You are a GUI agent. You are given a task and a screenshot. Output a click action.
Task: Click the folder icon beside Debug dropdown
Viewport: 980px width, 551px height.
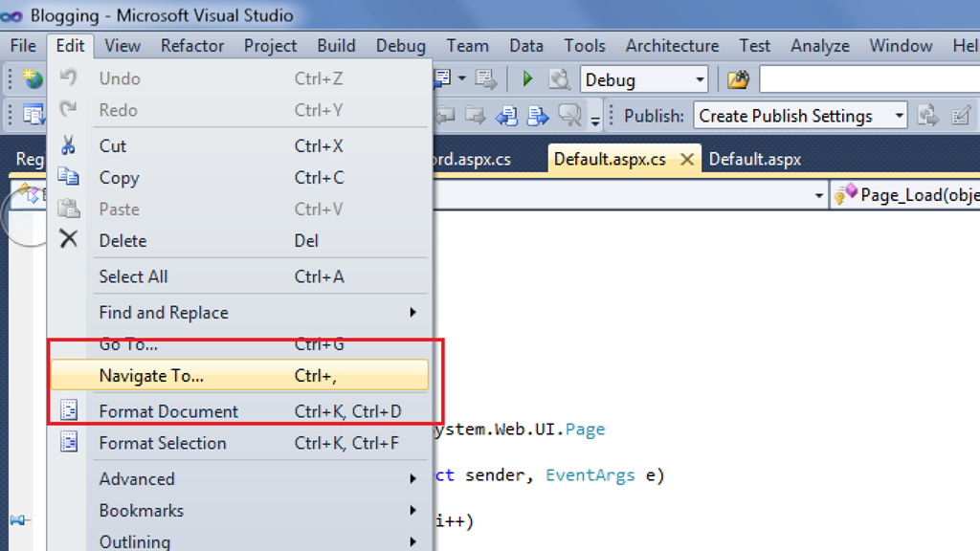click(738, 79)
